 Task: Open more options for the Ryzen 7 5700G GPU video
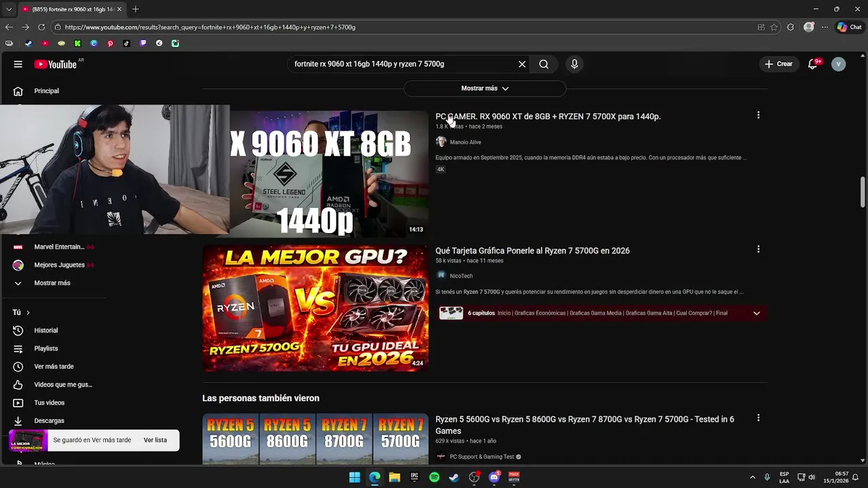pos(758,249)
